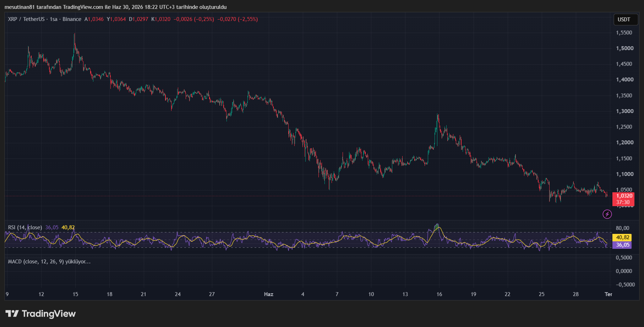
Task: Select the MACD (close, 12, 26, 9) legend
Action: pos(49,262)
